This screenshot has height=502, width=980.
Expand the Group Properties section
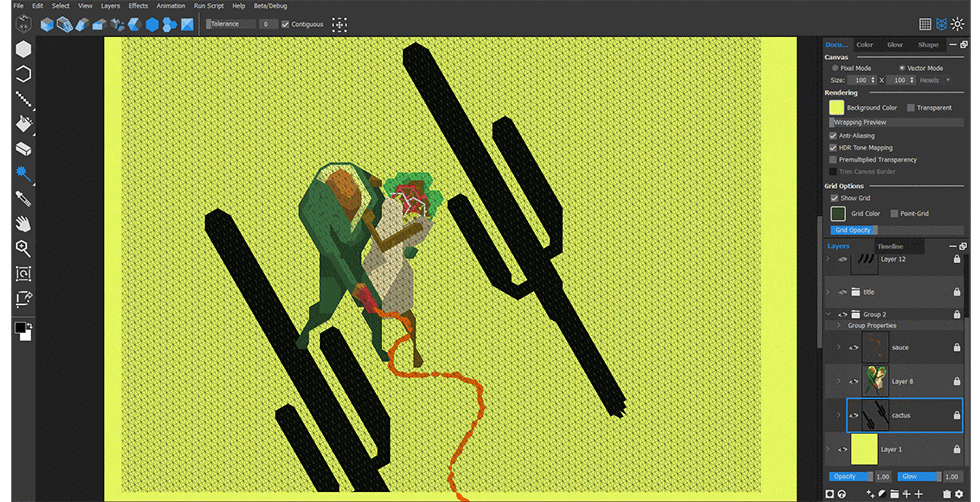839,325
